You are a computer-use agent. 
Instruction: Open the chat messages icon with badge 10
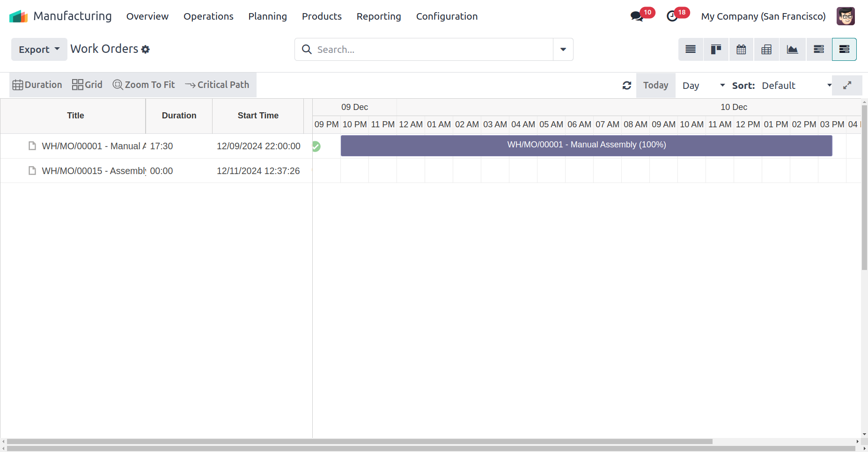coord(636,16)
